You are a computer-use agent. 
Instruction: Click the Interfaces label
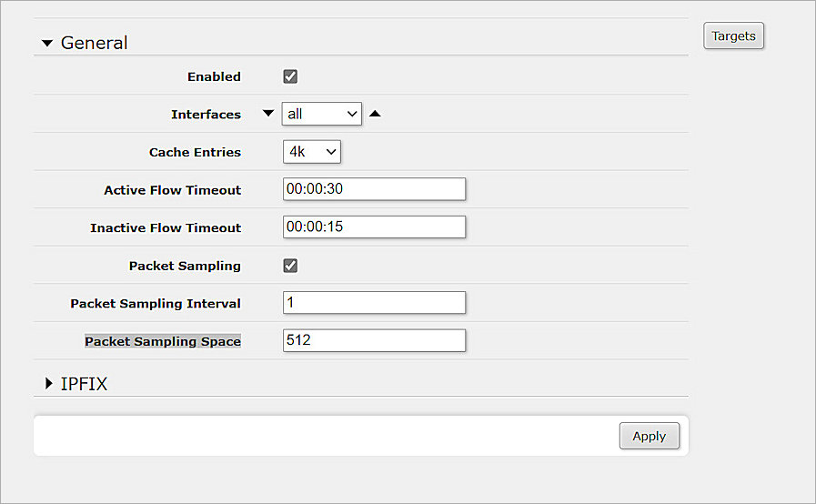[206, 115]
